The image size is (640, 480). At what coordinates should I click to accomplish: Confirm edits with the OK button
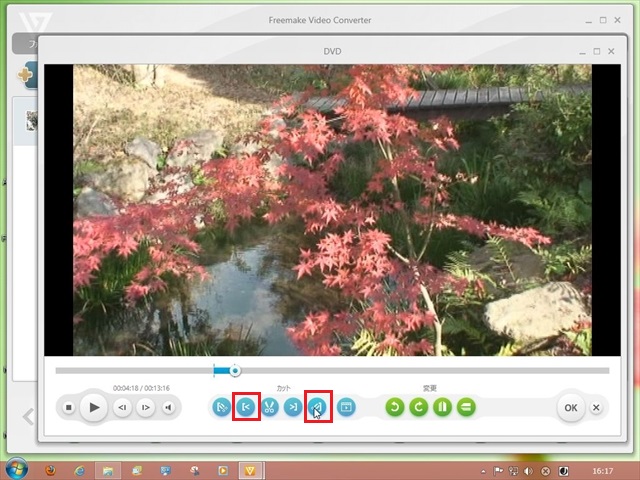tap(570, 407)
